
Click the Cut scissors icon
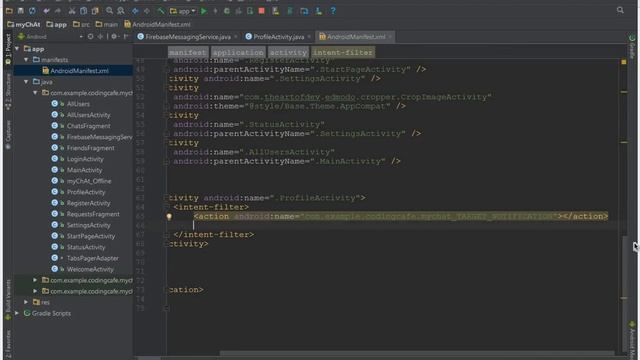[72, 11]
